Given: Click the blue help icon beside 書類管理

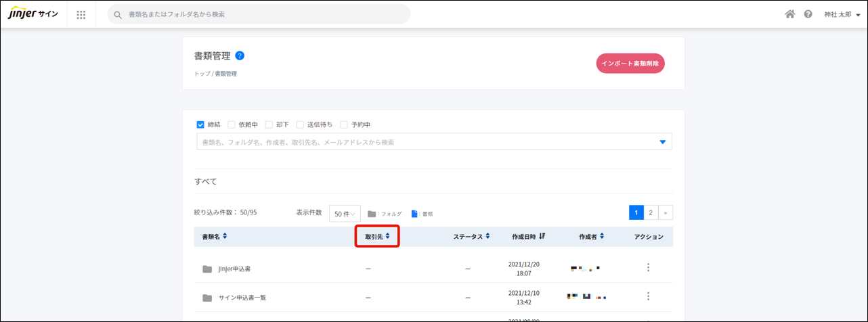Looking at the screenshot, I should [240, 55].
